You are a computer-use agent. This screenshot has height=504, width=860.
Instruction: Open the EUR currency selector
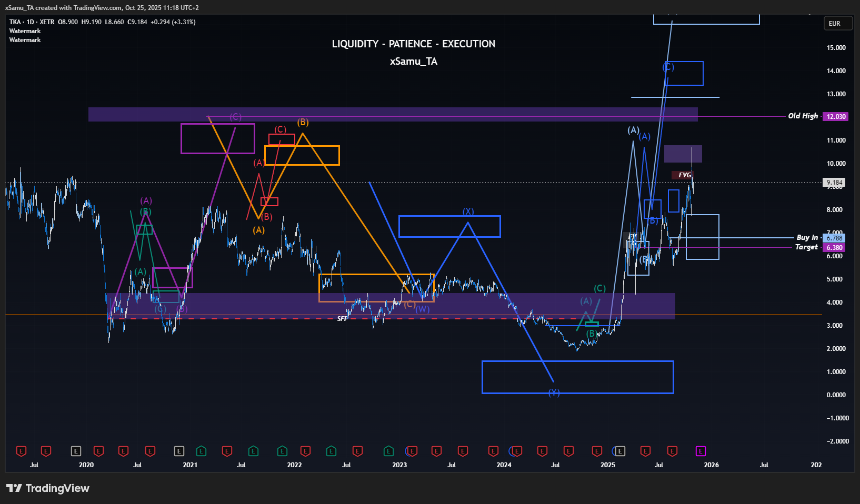click(838, 23)
